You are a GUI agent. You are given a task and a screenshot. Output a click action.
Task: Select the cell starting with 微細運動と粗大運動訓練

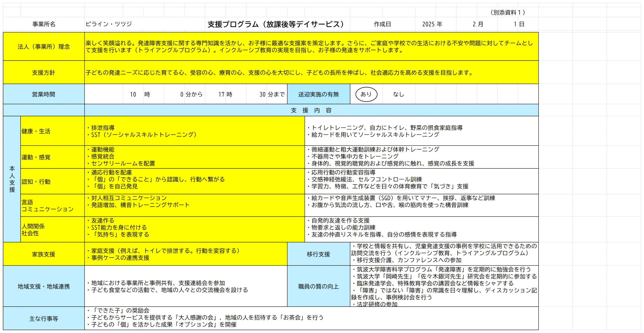422,157
